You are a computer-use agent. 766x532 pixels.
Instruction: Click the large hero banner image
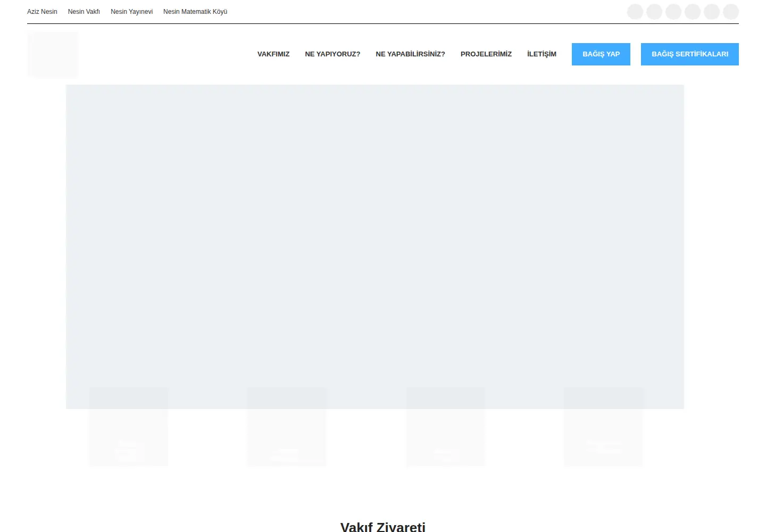[375, 247]
